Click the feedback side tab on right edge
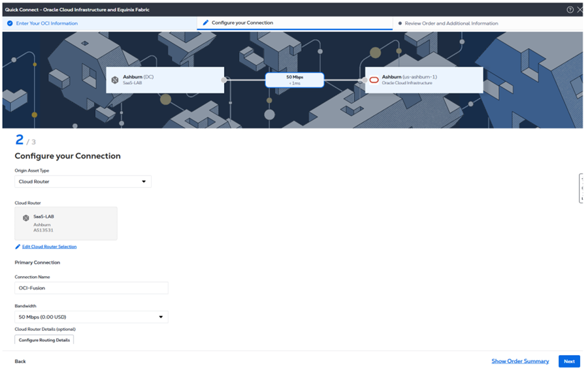588x372 pixels. [x=581, y=189]
